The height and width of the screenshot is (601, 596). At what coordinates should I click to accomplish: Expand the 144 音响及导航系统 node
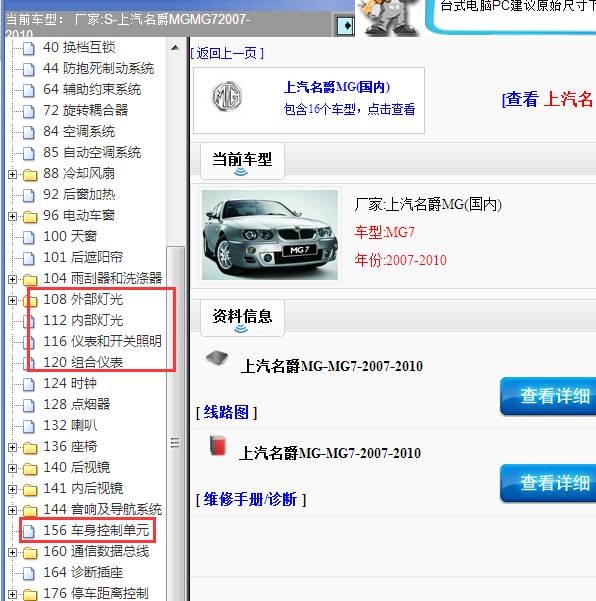(x=12, y=511)
